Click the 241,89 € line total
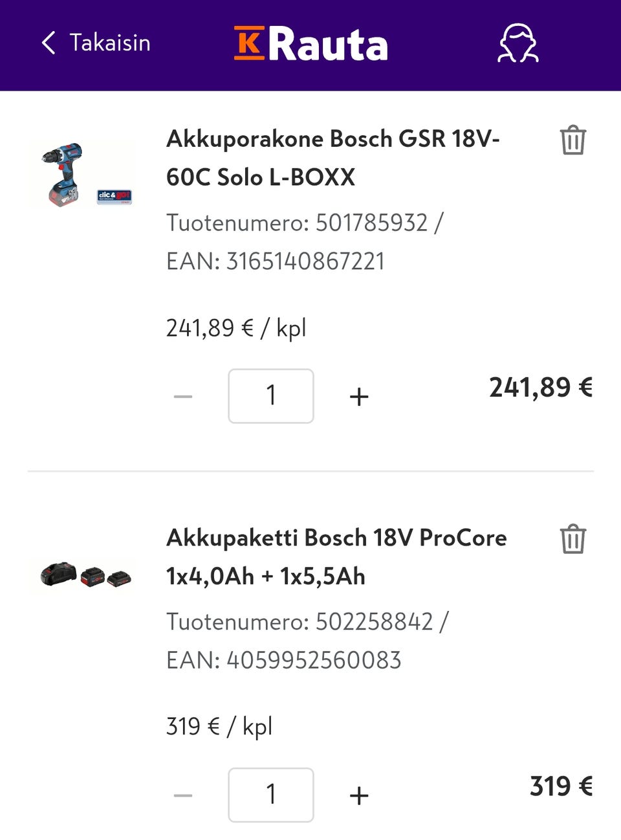Screen dimensions: 621x840 pyautogui.click(x=541, y=388)
